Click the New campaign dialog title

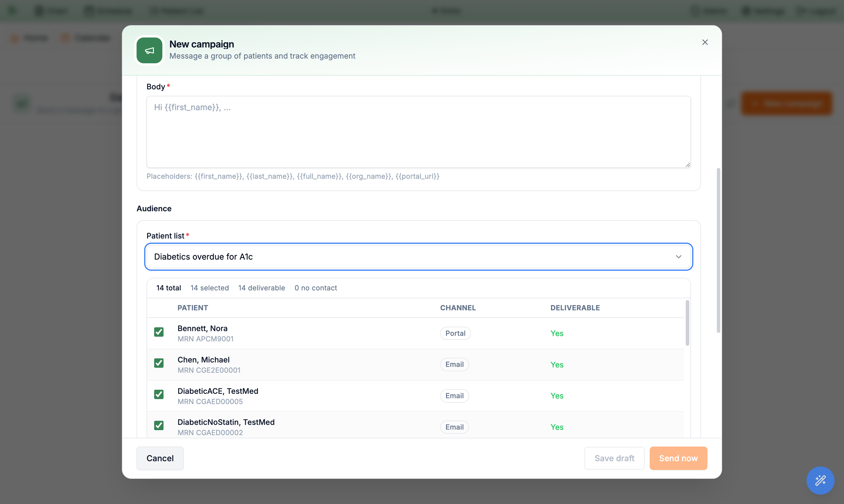pos(201,44)
